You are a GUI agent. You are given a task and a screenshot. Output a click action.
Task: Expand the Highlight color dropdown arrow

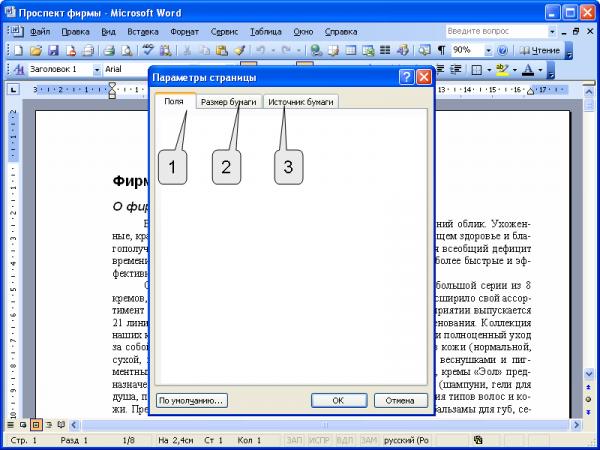click(x=514, y=70)
